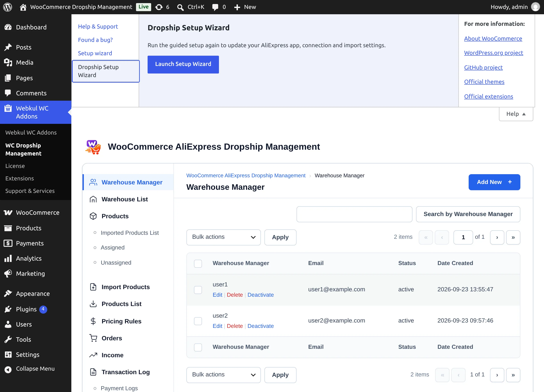Click the Analytics bar chart icon
This screenshot has width=544, height=392.
click(8, 258)
